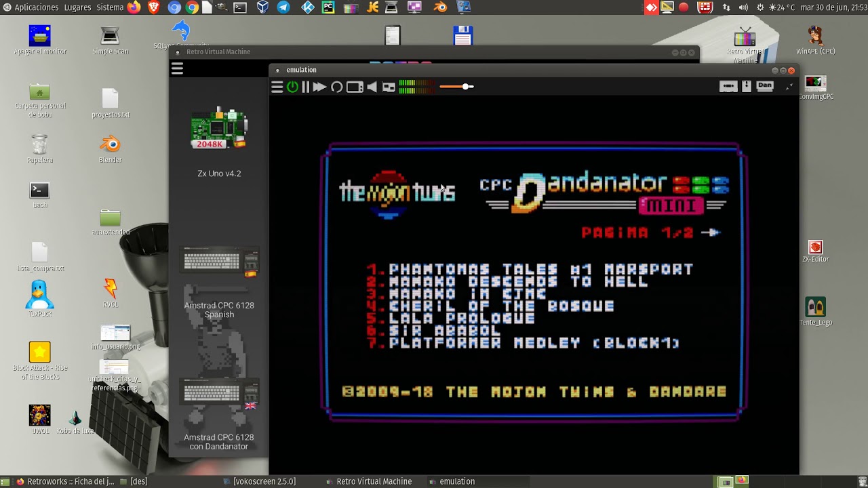Launch Firefox from top panel
868x488 pixels.
point(134,7)
